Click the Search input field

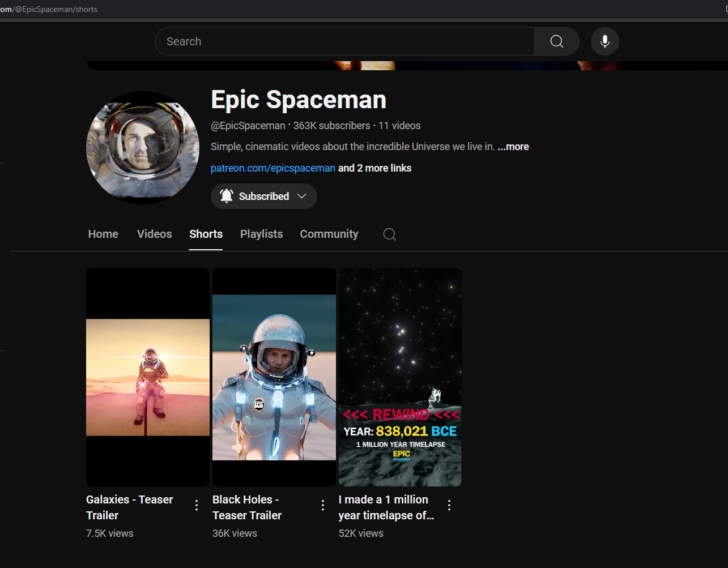(344, 41)
